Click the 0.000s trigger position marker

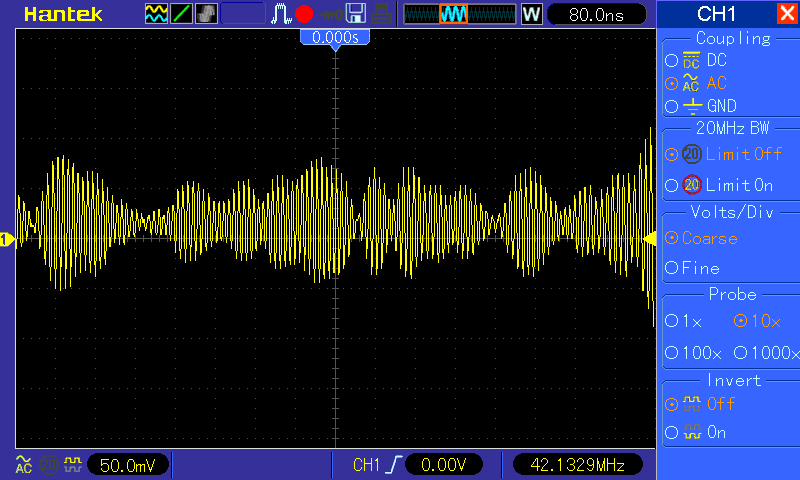(335, 39)
